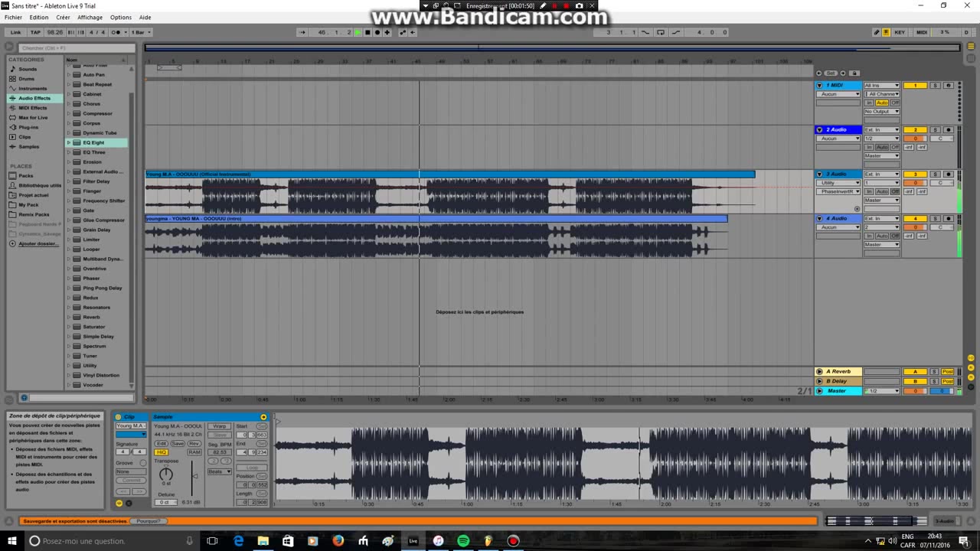Click the TAP tempo button
Viewport: 980px width, 551px height.
(x=35, y=32)
